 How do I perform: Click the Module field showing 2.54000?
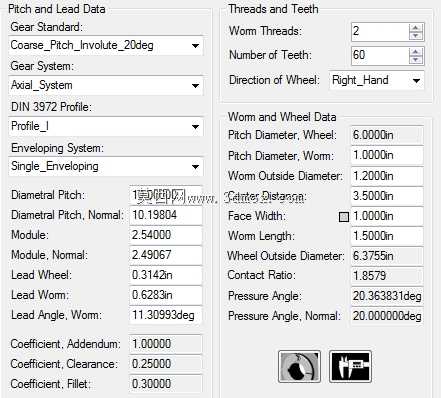166,235
